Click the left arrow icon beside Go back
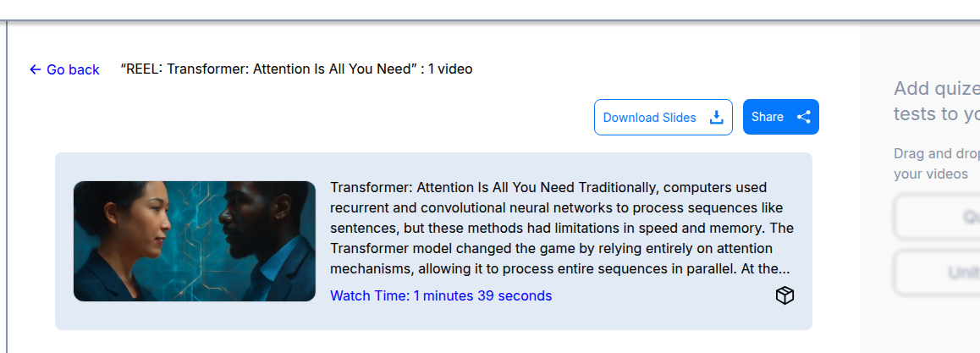This screenshot has width=980, height=353. click(35, 69)
